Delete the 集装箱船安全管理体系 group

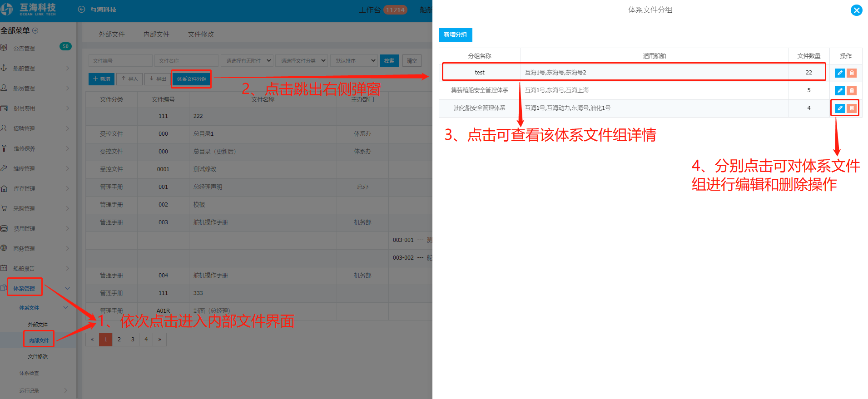852,90
